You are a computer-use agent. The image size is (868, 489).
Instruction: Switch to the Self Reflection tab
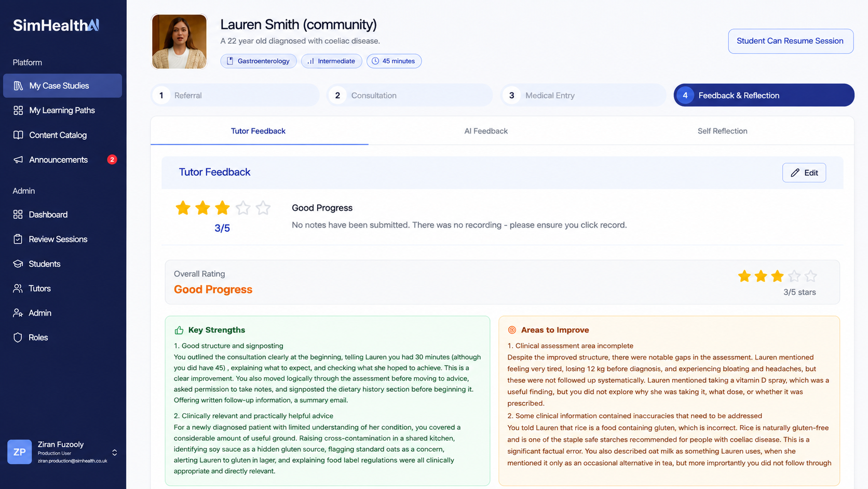coord(722,131)
